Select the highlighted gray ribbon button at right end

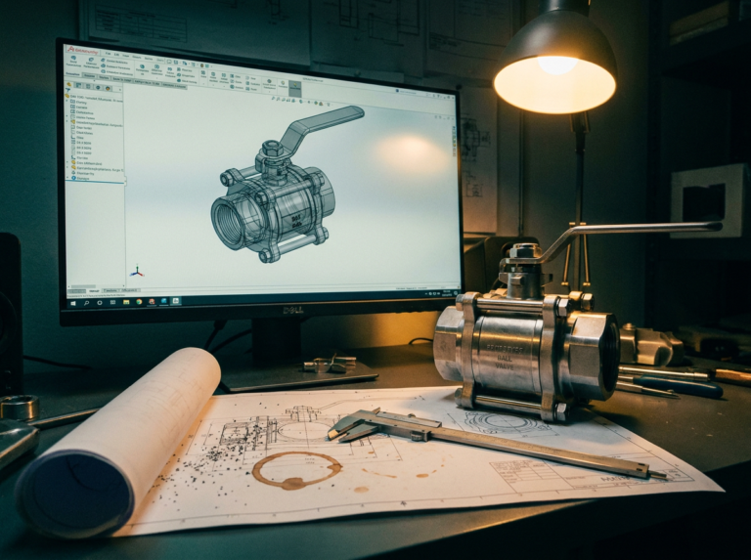pyautogui.click(x=295, y=89)
